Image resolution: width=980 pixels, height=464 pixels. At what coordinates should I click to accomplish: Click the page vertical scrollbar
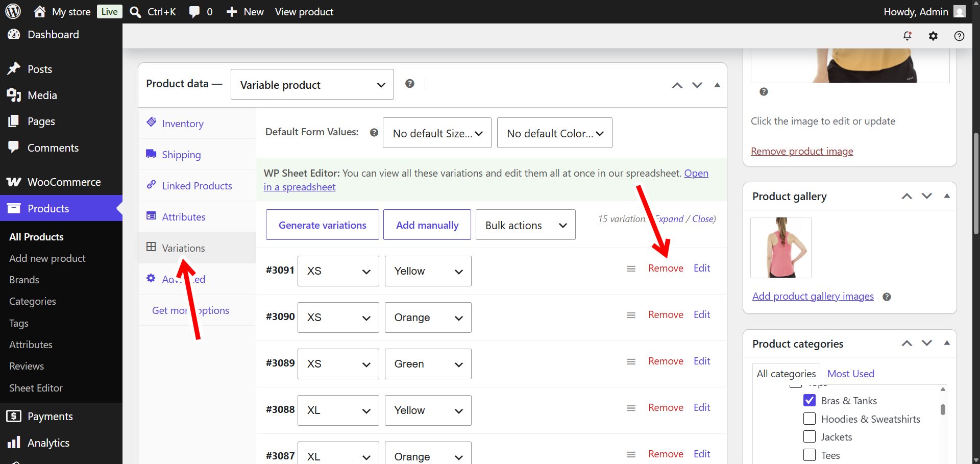976,184
